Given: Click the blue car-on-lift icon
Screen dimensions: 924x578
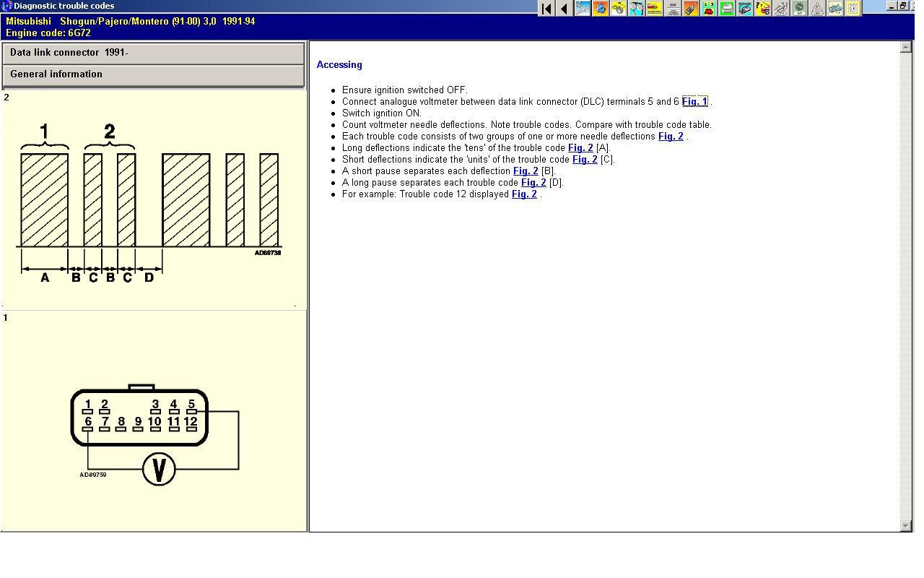Looking at the screenshot, I should click(745, 9).
